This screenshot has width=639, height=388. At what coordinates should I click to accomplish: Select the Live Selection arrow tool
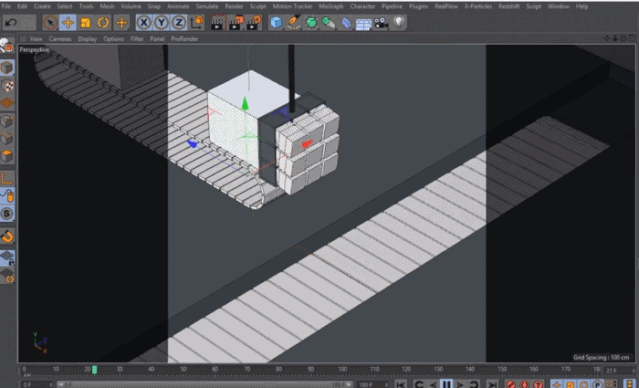pyautogui.click(x=50, y=22)
